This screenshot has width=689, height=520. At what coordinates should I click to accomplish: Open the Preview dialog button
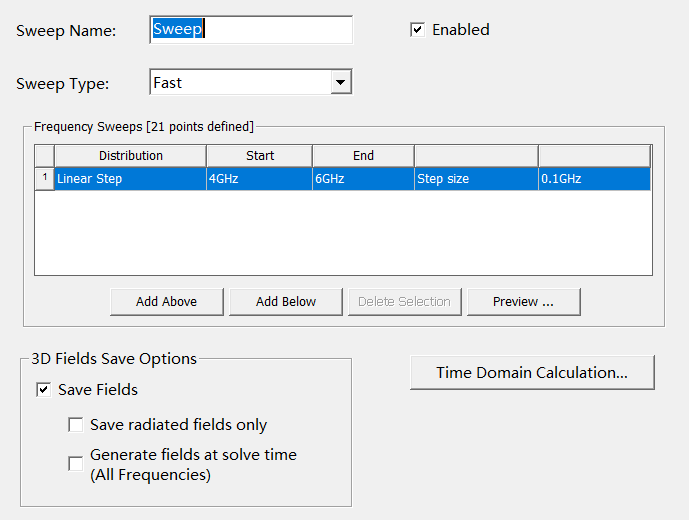tap(524, 302)
